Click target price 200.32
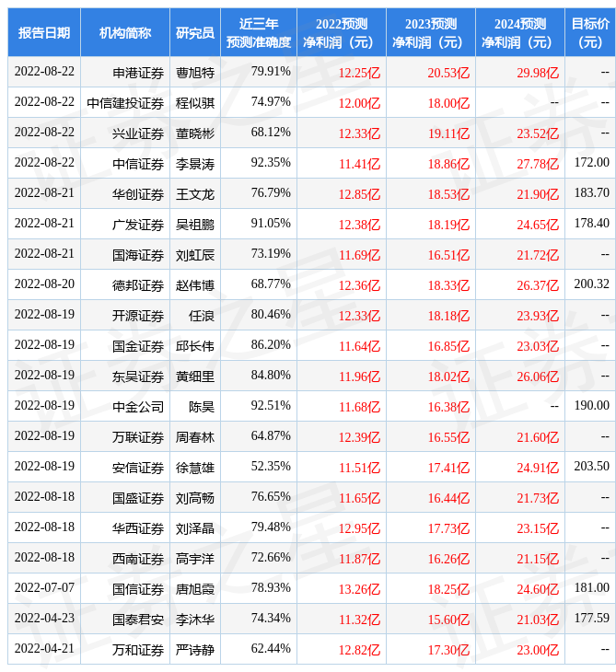Image resolution: width=616 pixels, height=672 pixels. tap(591, 284)
